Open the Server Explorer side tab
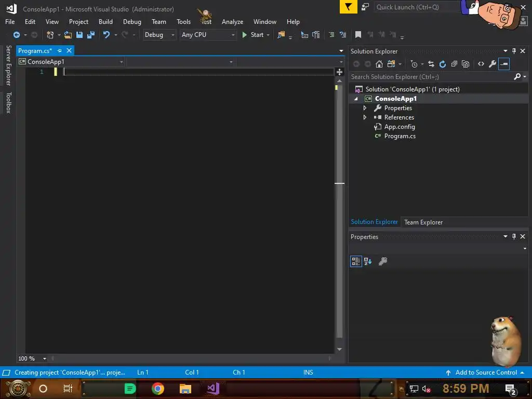This screenshot has width=532, height=399. (x=8, y=65)
